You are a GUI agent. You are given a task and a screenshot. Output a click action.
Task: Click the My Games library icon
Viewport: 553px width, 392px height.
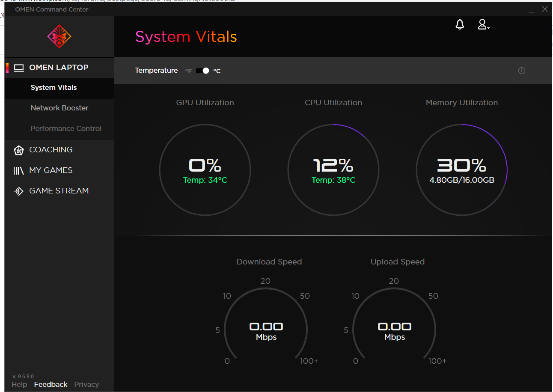(x=18, y=170)
